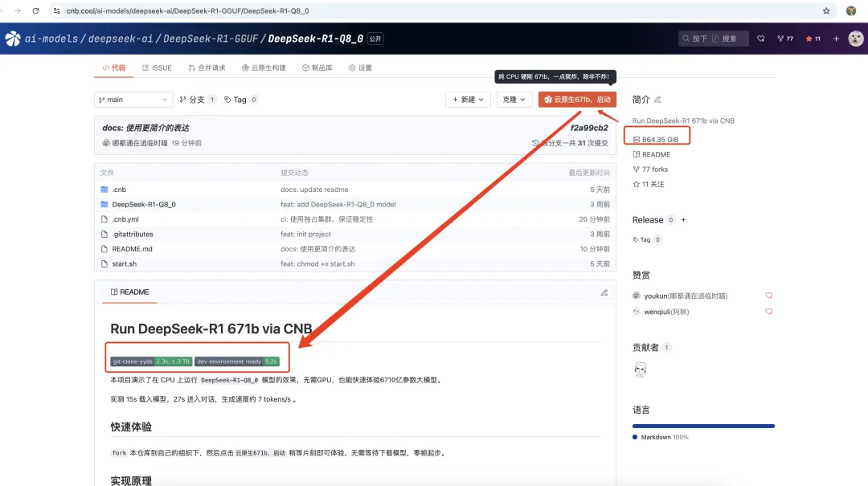This screenshot has width=868, height=486.
Task: Click heart icon beside wenqiuli sponsor
Action: [x=769, y=312]
